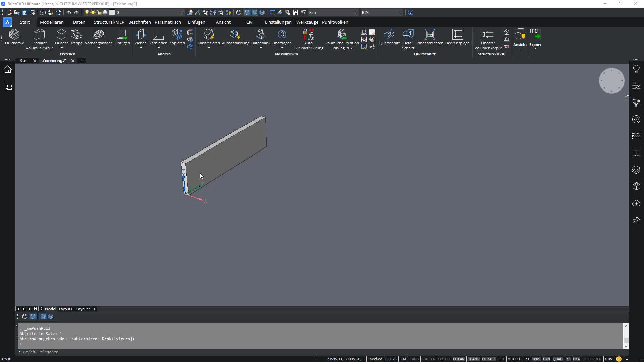This screenshot has height=362, width=644.
Task: Expand the Ansicht dropdown arrow
Action: [520, 49]
